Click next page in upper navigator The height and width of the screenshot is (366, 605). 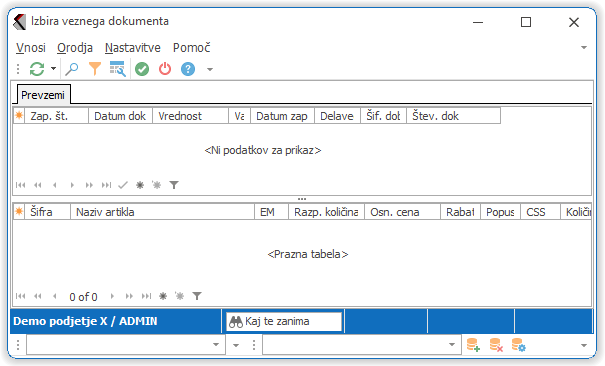click(x=89, y=185)
